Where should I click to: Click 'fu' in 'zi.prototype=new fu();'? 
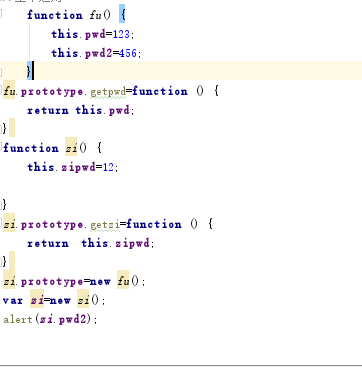123,281
